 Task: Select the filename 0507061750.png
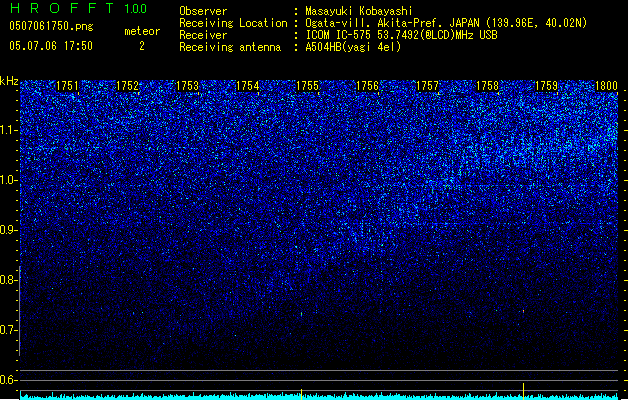click(51, 26)
